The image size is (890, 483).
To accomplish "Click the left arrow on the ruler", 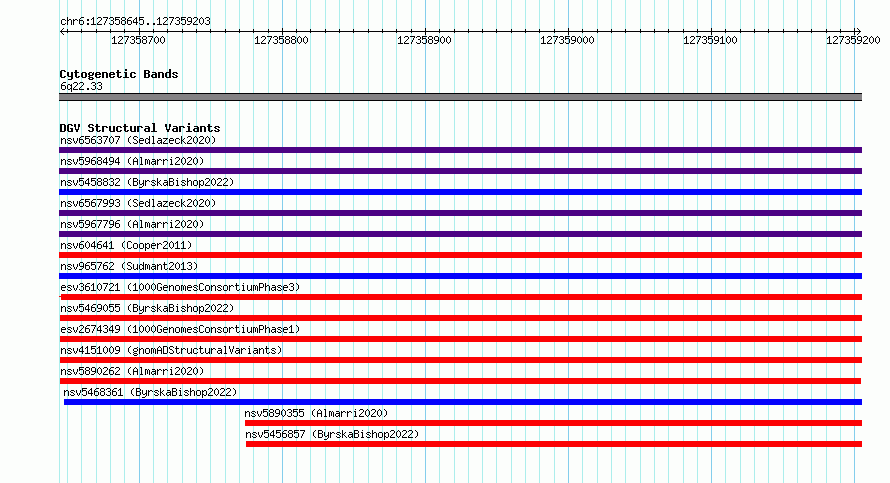I will tap(62, 31).
